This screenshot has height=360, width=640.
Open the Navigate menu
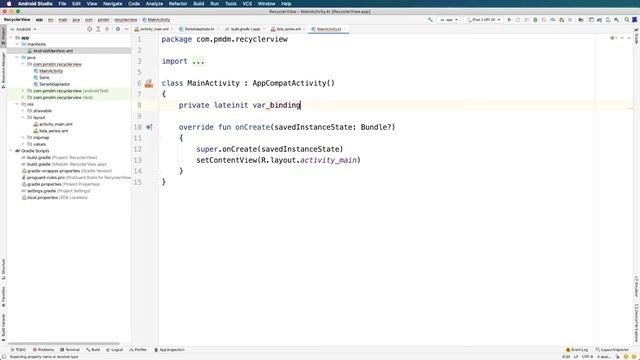click(112, 3)
